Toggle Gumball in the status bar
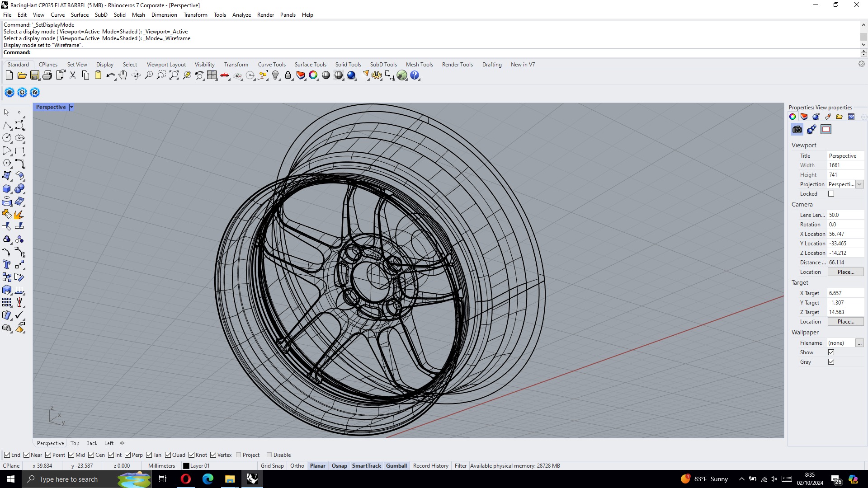Viewport: 868px width, 488px height. coord(396,466)
